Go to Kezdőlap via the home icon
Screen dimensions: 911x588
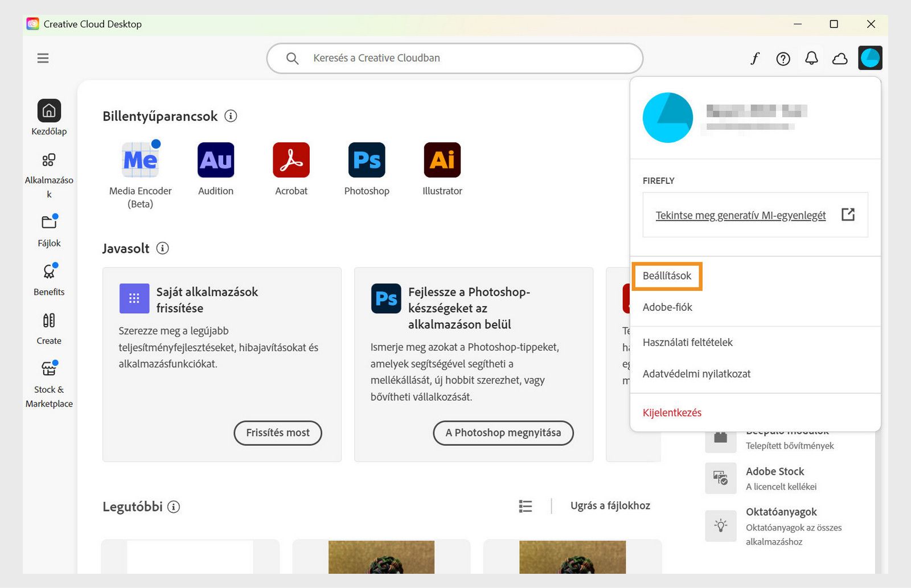tap(49, 111)
